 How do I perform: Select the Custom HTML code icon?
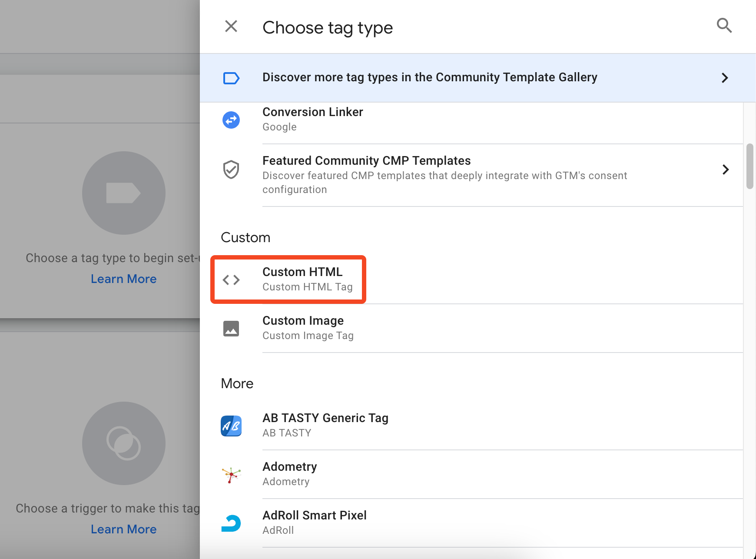[231, 280]
